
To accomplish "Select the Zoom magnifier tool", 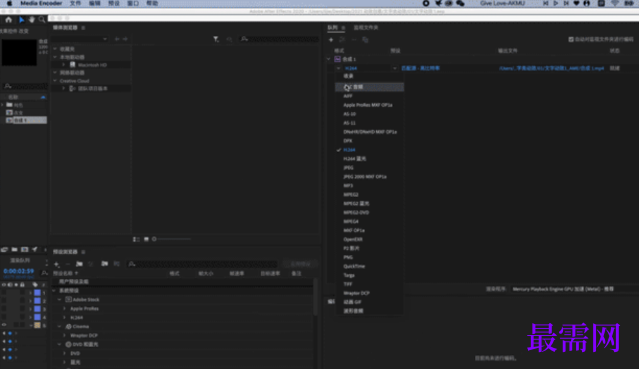I will coord(42,20).
